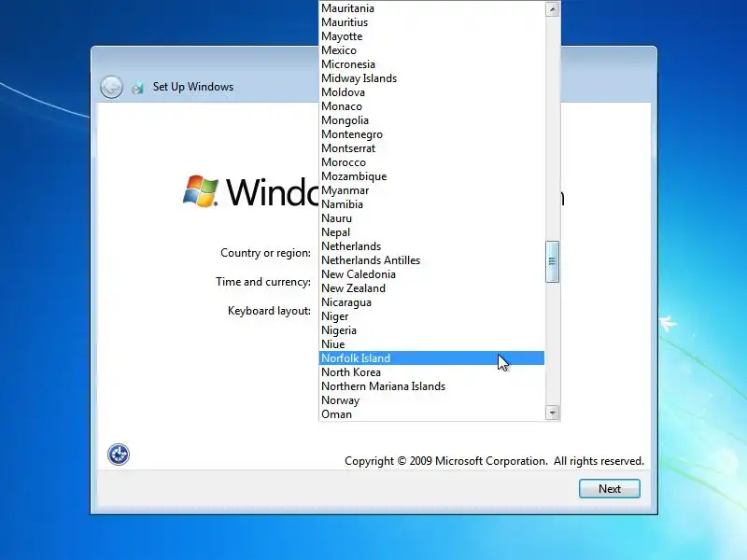
Task: Select Mozambique in the dropdown
Action: click(431, 176)
